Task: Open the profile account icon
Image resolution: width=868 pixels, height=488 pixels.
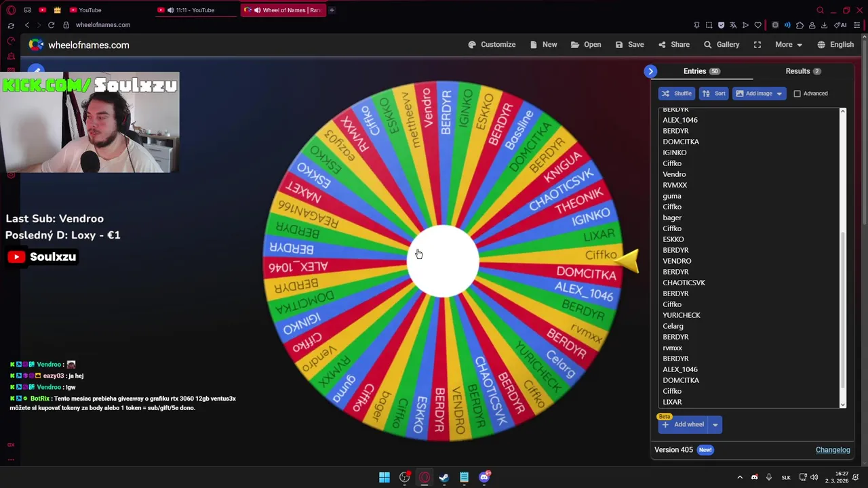Action: [812, 25]
